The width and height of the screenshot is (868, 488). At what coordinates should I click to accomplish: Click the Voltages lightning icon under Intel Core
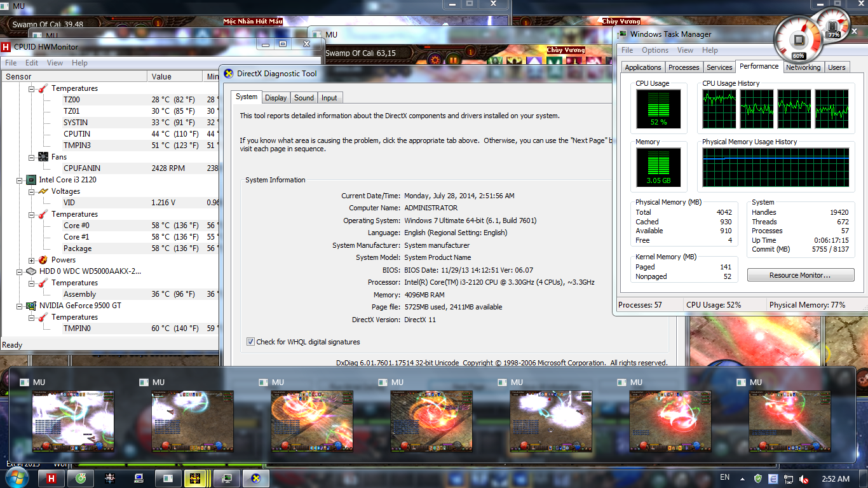click(x=43, y=191)
